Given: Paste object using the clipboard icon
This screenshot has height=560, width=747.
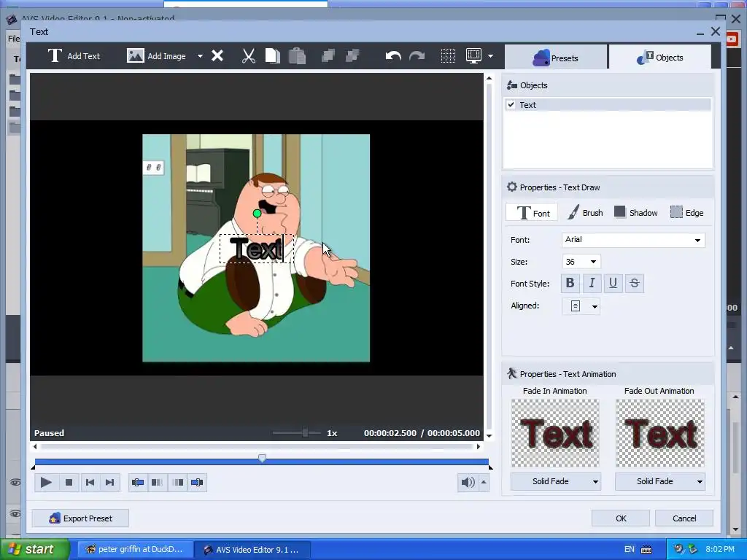Looking at the screenshot, I should click(297, 56).
